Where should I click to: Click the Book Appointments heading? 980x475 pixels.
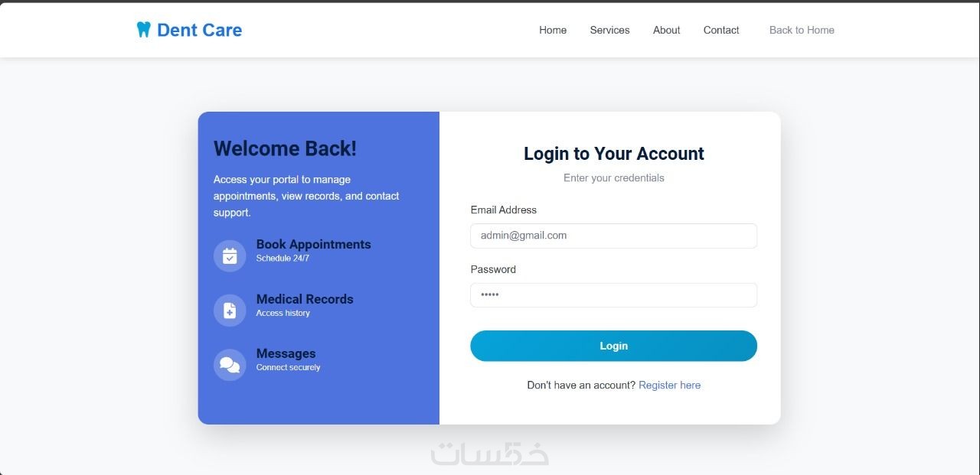(x=313, y=244)
